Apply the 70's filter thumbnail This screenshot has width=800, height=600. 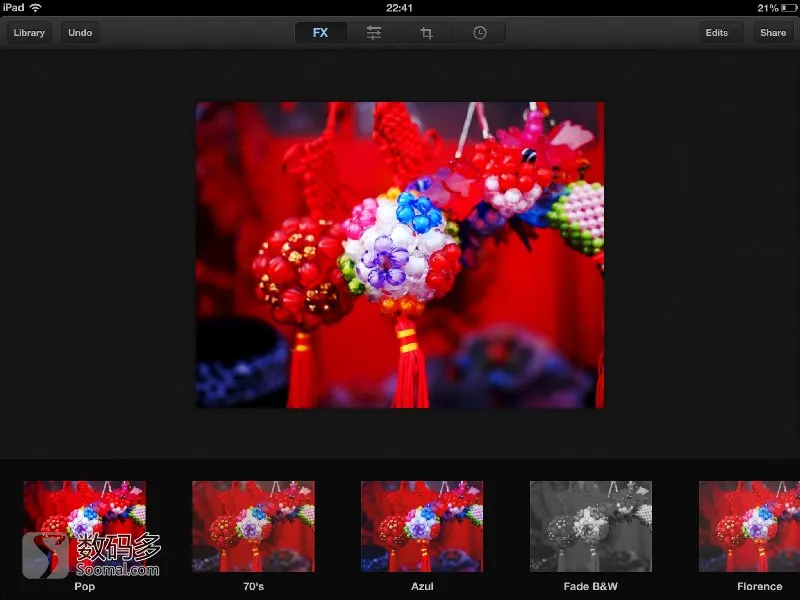(254, 526)
